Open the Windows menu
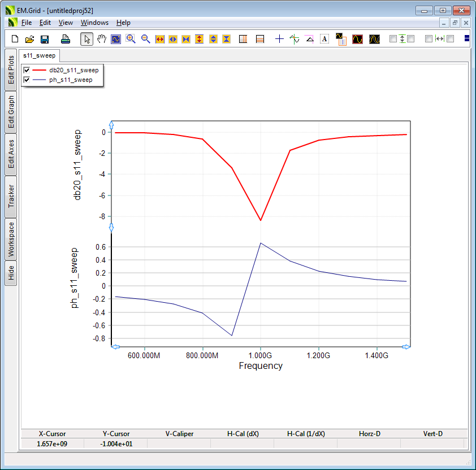 click(x=94, y=23)
